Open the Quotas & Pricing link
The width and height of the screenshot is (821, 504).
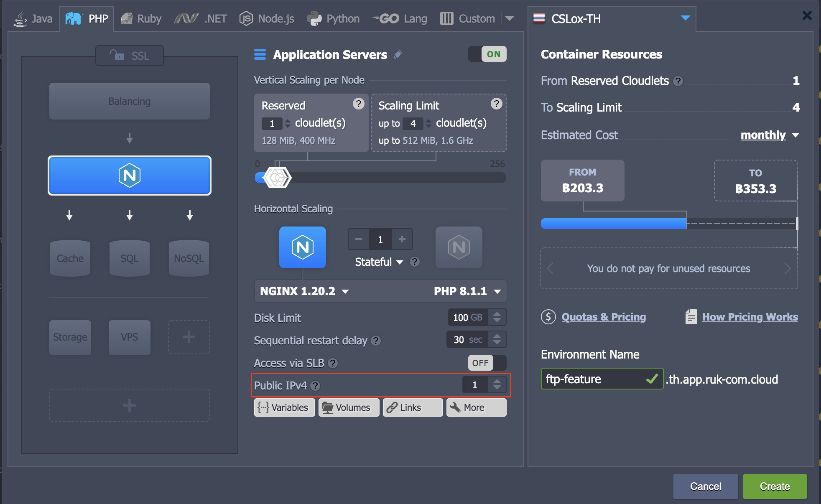tap(604, 317)
